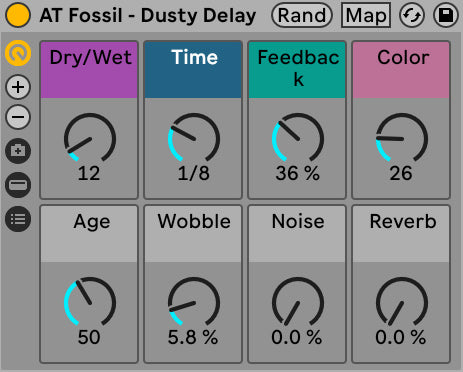The height and width of the screenshot is (372, 463).
Task: Select the Noise macro label
Action: point(297,234)
